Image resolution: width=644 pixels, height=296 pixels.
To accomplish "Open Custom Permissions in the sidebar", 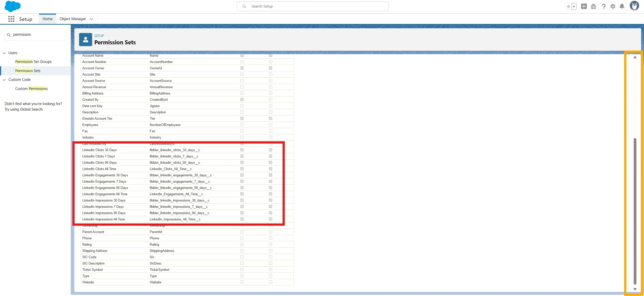I will pyautogui.click(x=31, y=89).
